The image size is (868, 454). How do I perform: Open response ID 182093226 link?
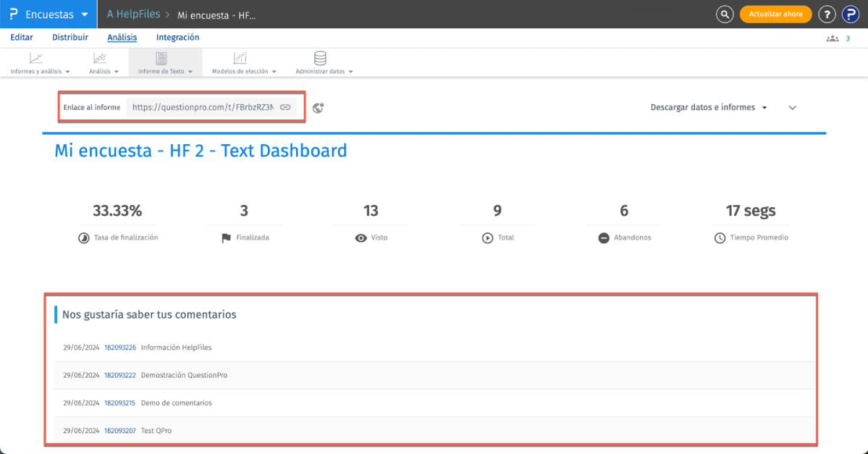click(119, 348)
